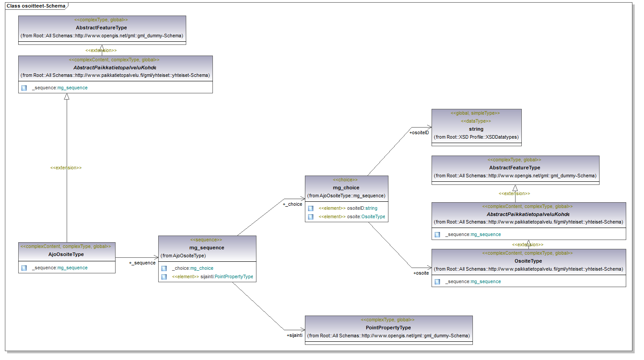Viewport: 644px width, 360px height.
Task: Open the 'Class osoitteet-Schema' diagram title tab
Action: pos(36,6)
